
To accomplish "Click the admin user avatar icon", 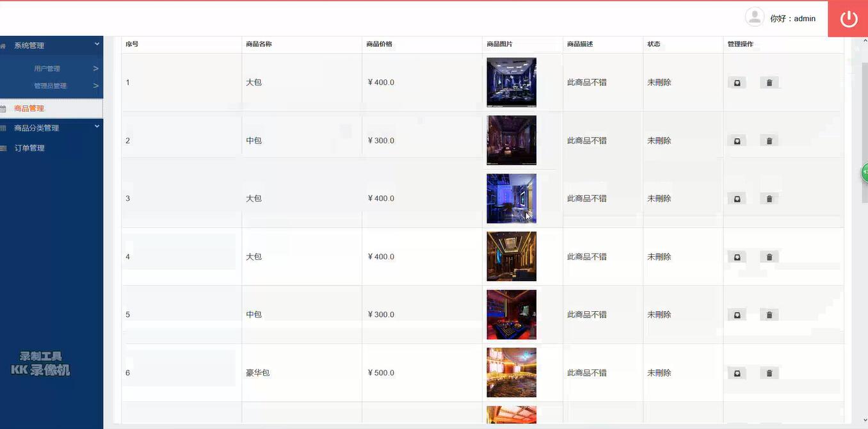I will 755,17.
